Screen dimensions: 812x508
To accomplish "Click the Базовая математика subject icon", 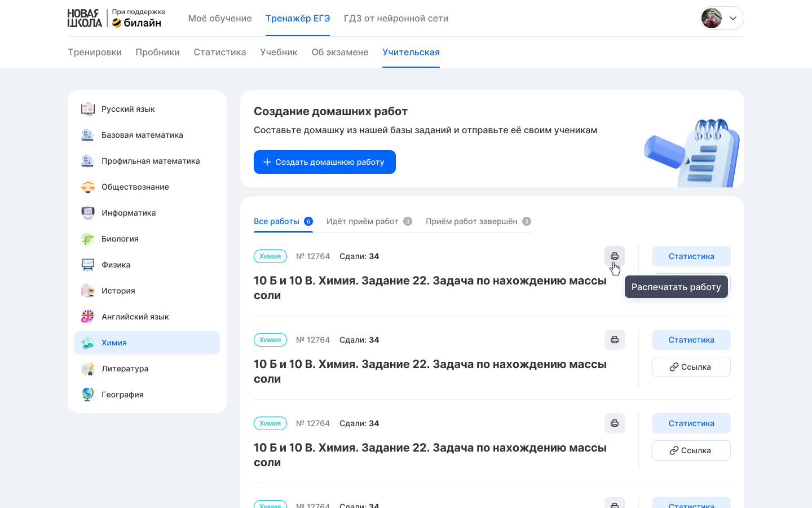I will pos(87,135).
